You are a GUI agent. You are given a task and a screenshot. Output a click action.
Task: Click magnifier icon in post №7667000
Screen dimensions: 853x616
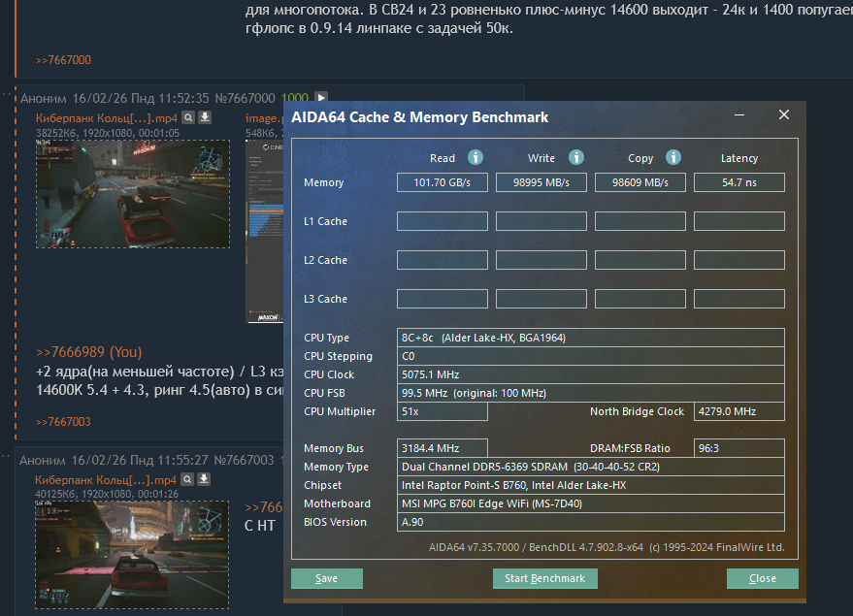[x=188, y=116]
